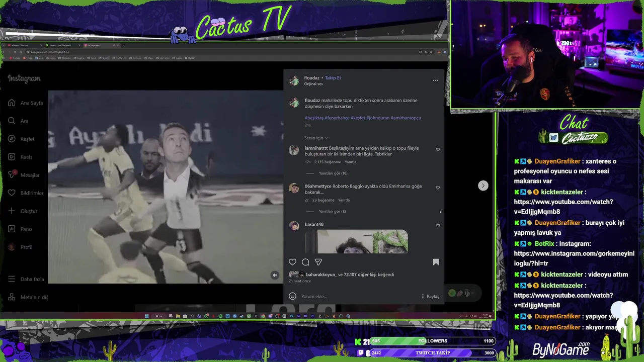Save post with bookmark icon

point(436,262)
